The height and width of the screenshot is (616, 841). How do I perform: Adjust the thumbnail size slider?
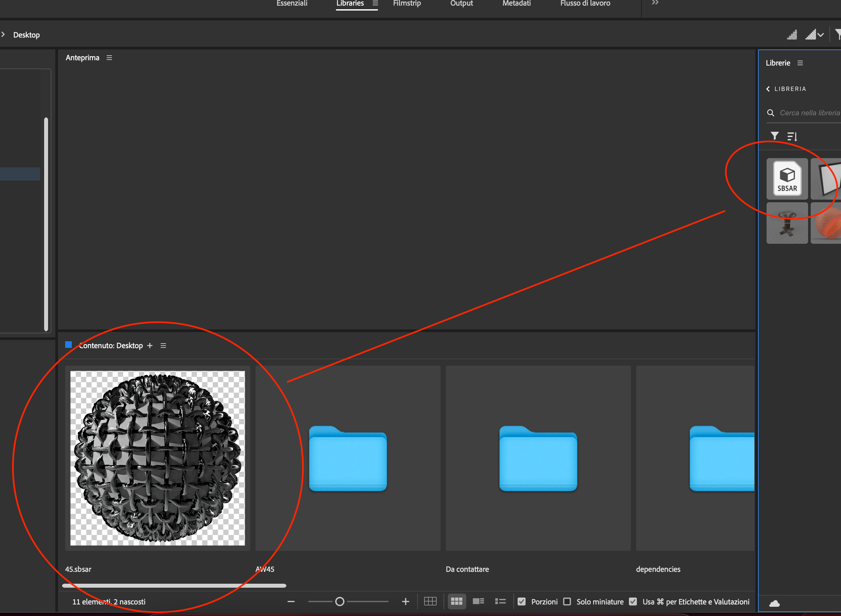(339, 601)
